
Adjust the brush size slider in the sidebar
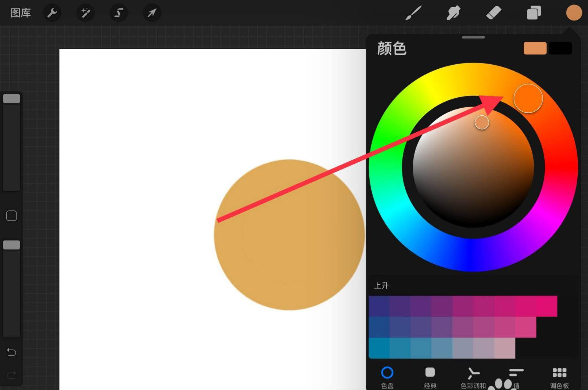pyautogui.click(x=11, y=98)
